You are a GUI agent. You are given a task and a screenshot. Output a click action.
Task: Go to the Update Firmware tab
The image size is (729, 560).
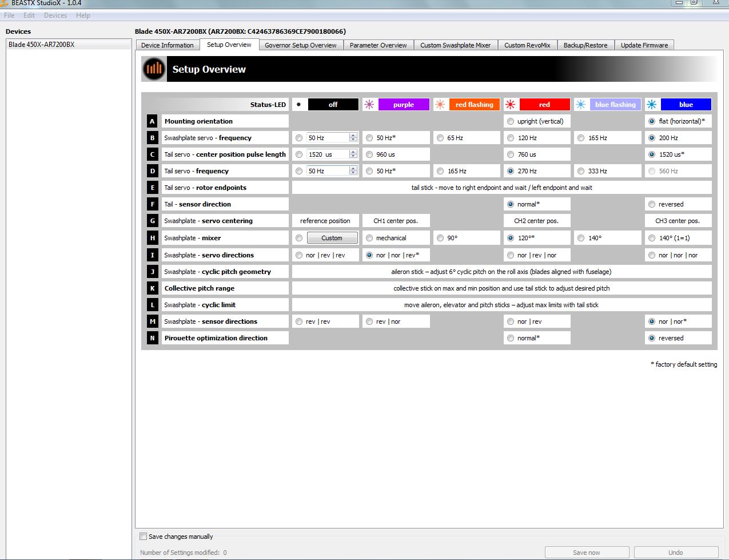click(x=644, y=45)
